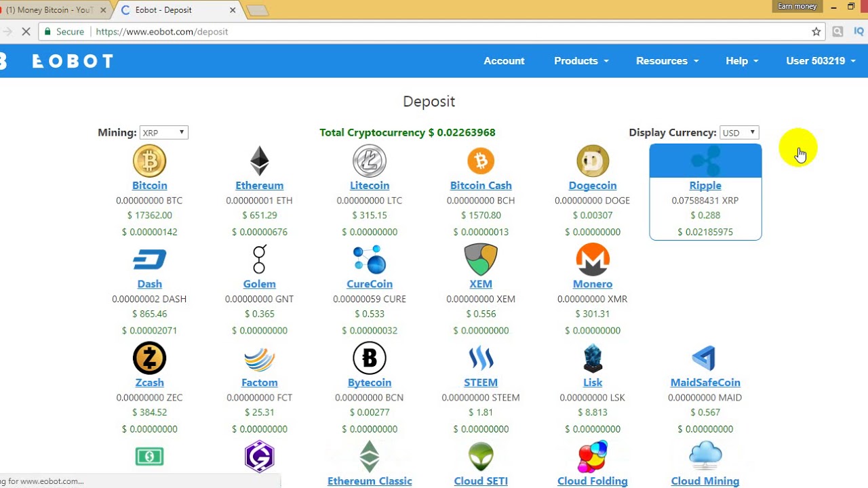The width and height of the screenshot is (868, 488).
Task: Open the Golem link
Action: [259, 284]
